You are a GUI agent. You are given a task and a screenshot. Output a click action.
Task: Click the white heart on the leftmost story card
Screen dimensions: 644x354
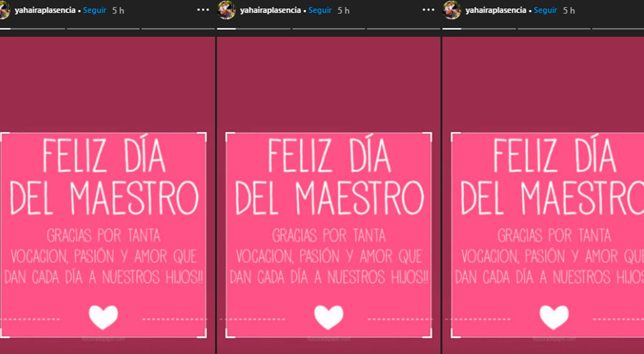click(x=103, y=317)
